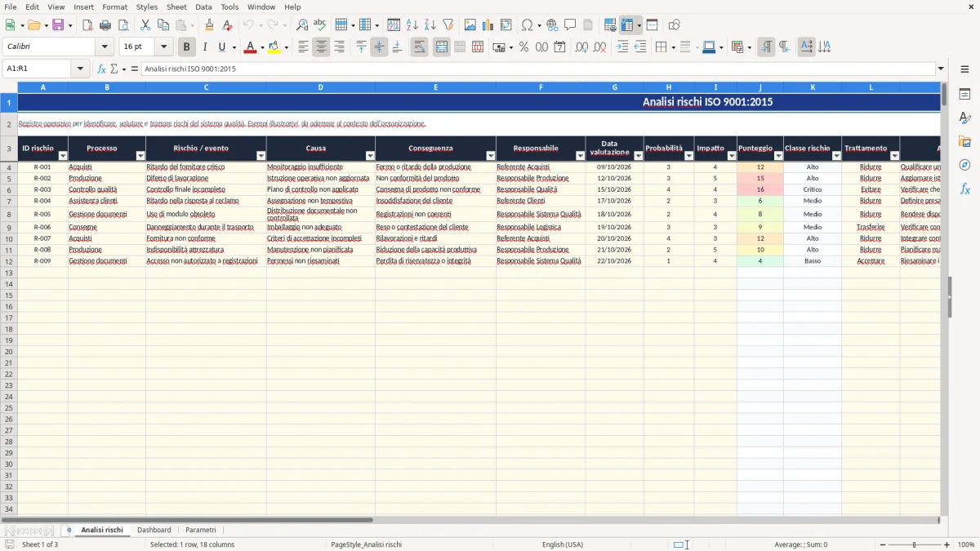Open the Format menu
980x551 pixels.
pos(115,7)
